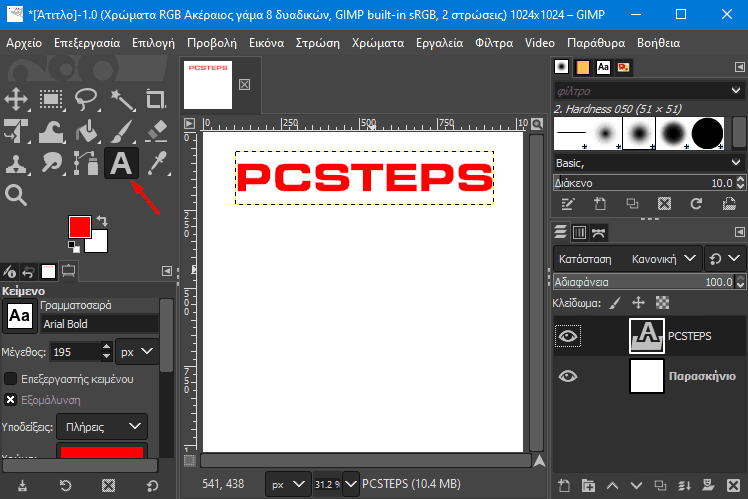Lower the layer one step
The width and height of the screenshot is (748, 499).
coord(636,486)
